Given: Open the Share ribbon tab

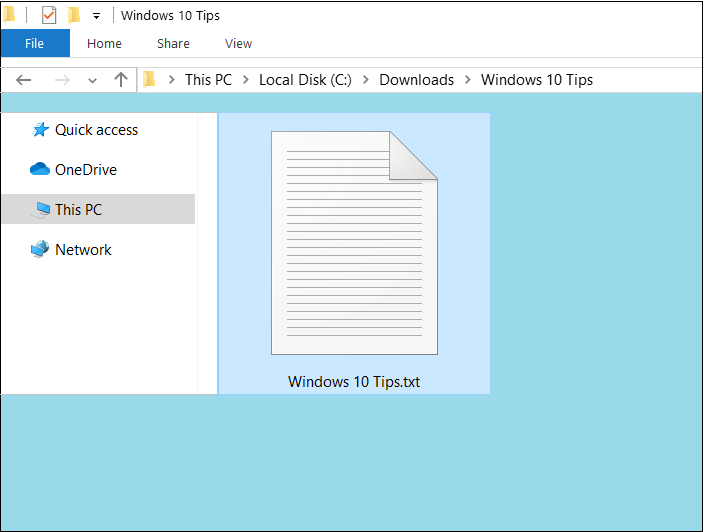Looking at the screenshot, I should 173,44.
